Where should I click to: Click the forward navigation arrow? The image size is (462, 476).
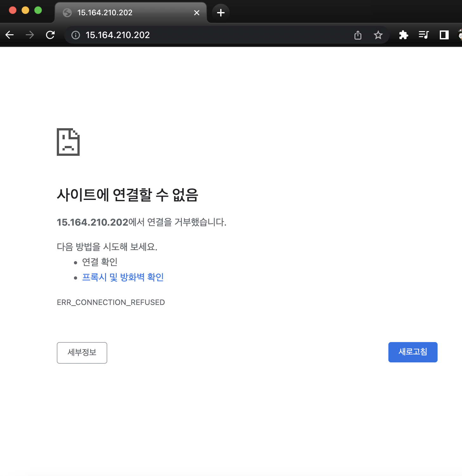[30, 35]
